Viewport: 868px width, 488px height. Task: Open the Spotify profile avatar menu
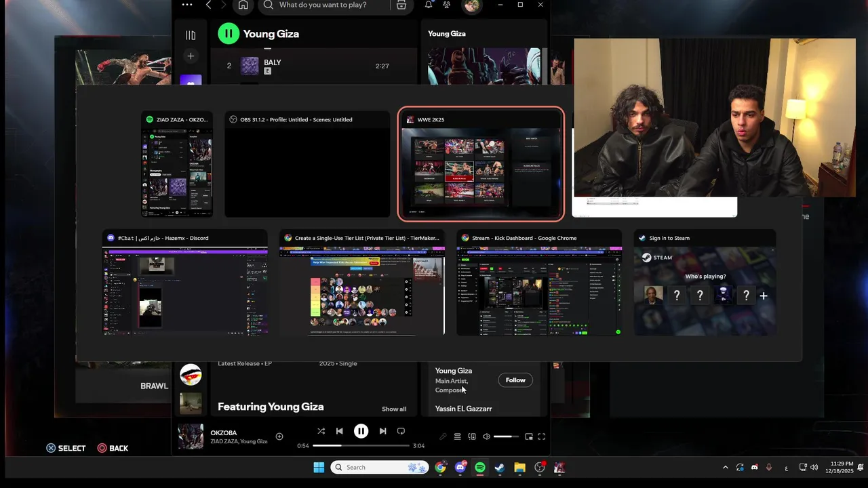tap(471, 5)
